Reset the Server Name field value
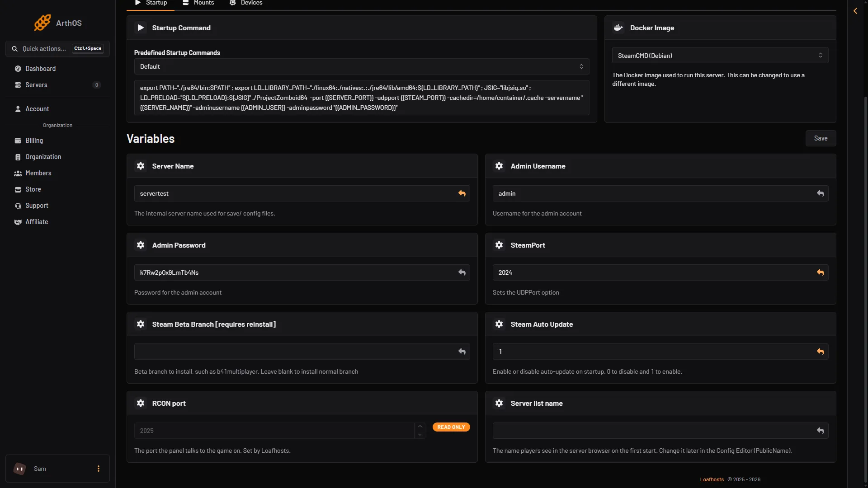Screen dimensions: 868x488 [x=462, y=193]
